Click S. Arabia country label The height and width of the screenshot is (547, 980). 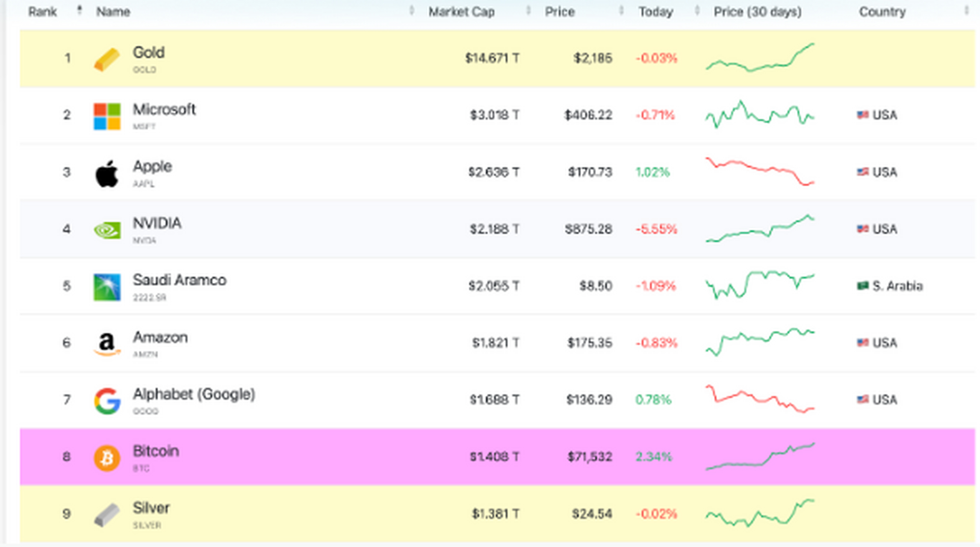(897, 286)
